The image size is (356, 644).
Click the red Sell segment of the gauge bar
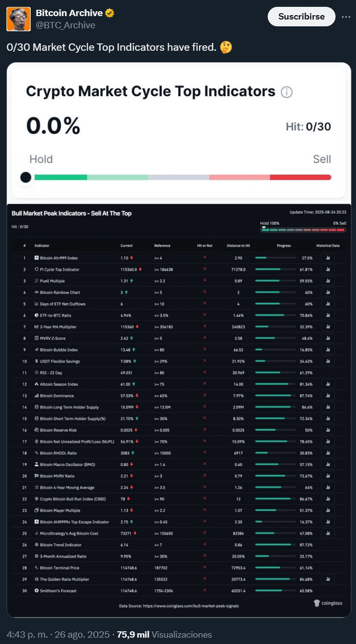(x=300, y=178)
